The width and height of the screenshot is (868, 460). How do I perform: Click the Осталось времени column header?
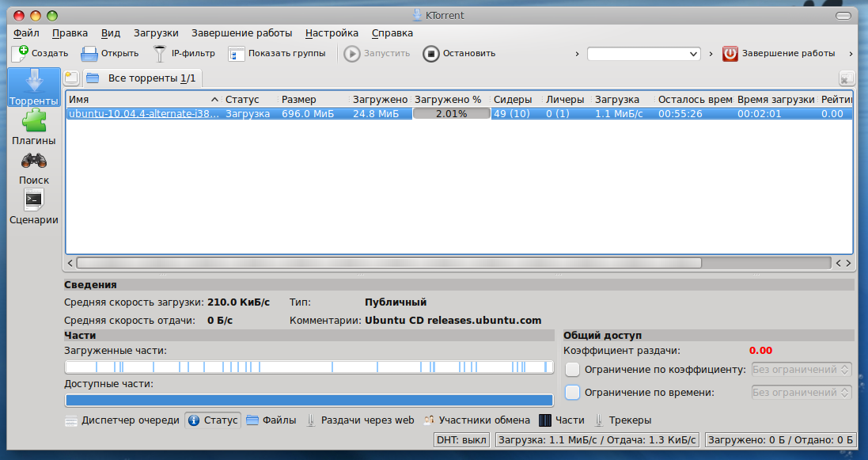[694, 99]
